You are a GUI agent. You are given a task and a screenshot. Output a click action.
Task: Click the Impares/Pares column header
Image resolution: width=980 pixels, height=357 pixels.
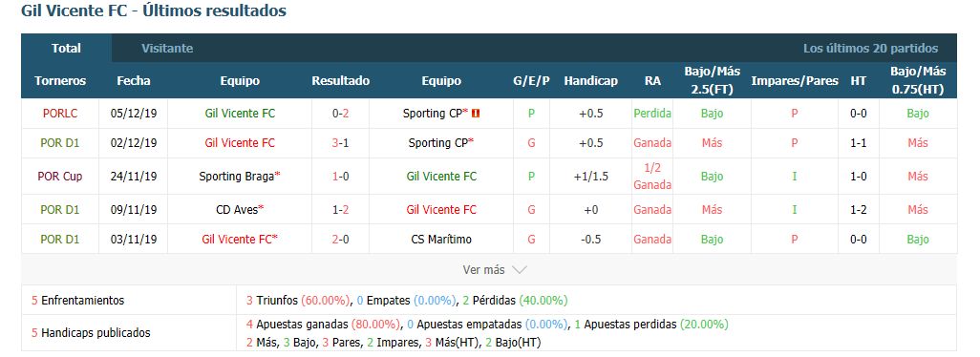(795, 80)
